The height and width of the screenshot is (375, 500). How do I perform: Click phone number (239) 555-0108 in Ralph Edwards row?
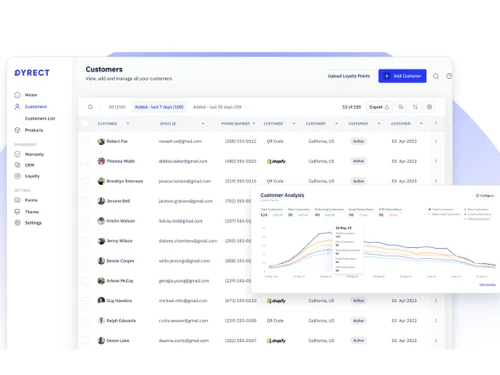[x=241, y=321]
